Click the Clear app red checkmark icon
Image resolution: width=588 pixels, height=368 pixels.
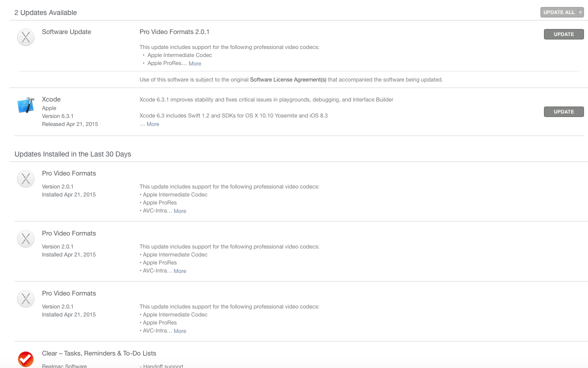coord(26,359)
